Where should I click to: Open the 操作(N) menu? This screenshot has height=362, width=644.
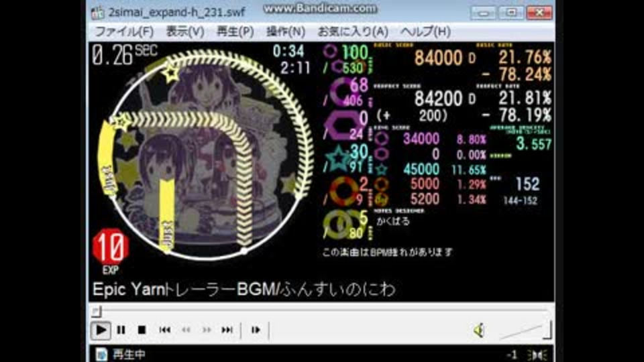286,32
